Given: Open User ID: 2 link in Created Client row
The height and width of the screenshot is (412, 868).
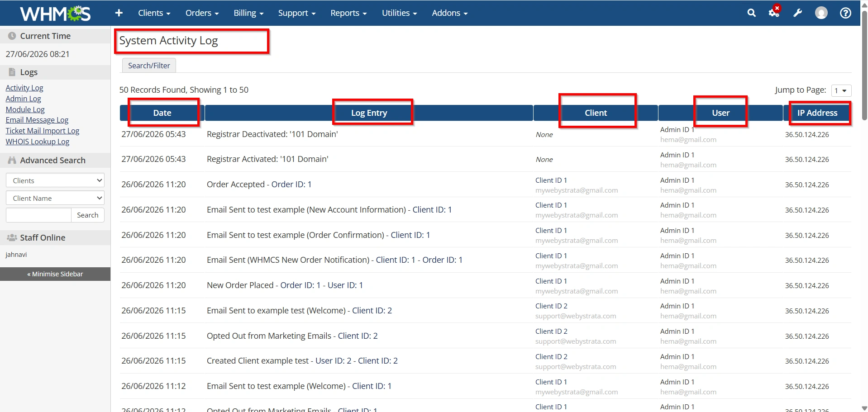Looking at the screenshot, I should tap(334, 361).
